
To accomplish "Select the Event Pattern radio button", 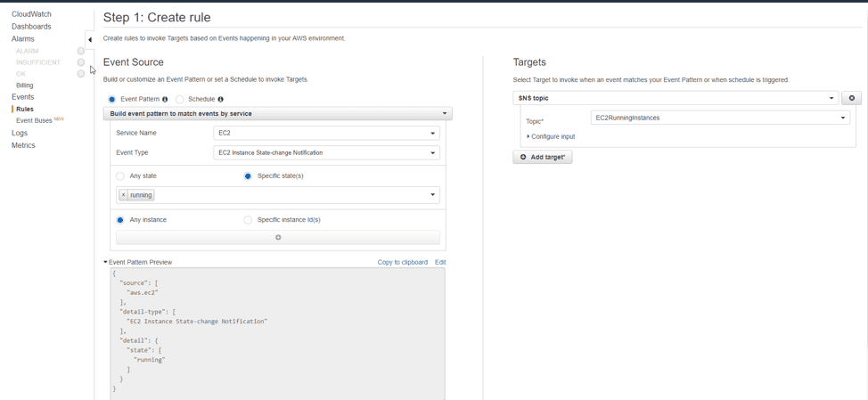I will click(112, 100).
